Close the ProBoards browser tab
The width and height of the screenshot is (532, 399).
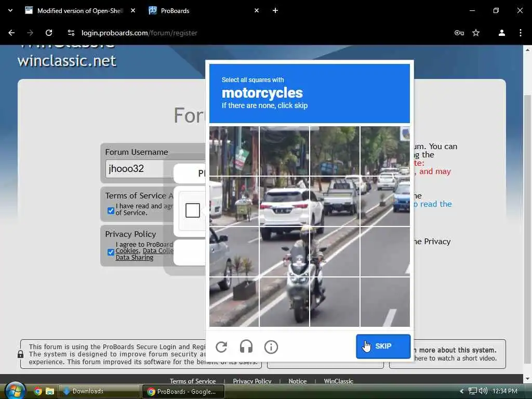257,10
